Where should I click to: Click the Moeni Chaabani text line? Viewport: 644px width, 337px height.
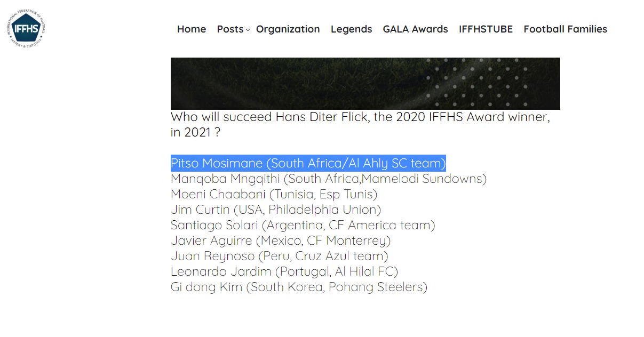tap(274, 194)
